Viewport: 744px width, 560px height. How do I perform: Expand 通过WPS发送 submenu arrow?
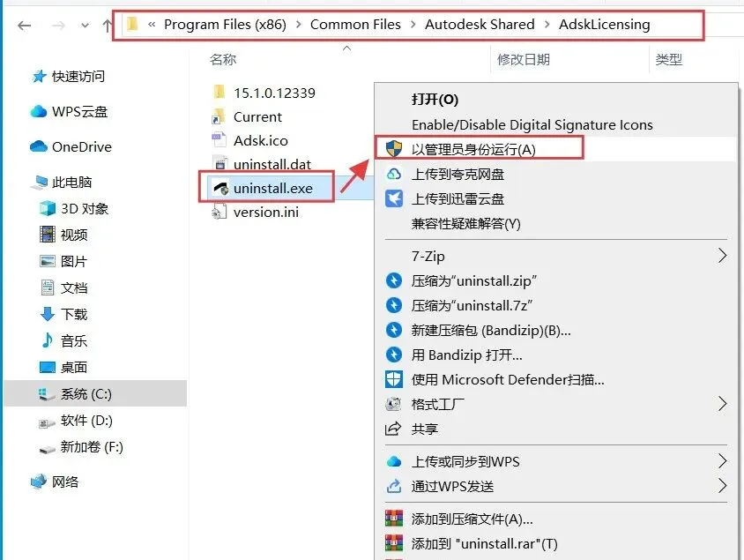click(x=722, y=486)
